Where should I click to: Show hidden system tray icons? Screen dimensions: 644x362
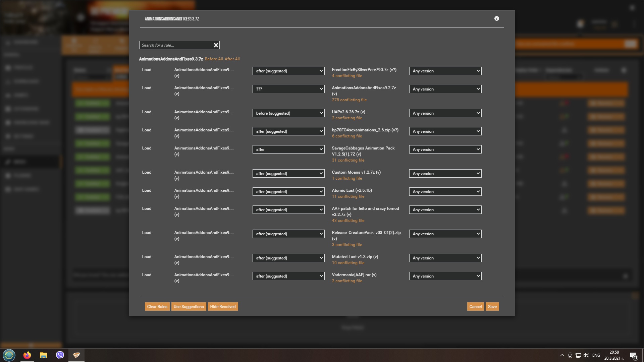coord(562,355)
